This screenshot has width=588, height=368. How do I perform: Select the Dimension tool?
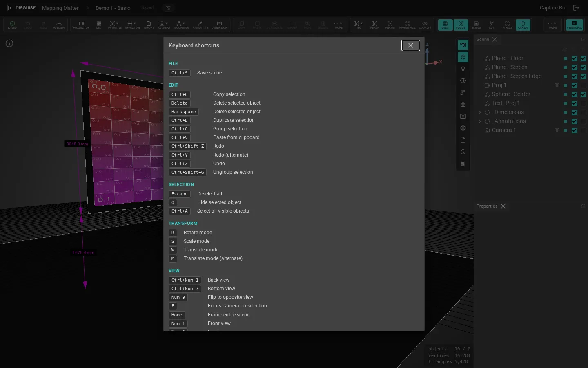tap(219, 25)
